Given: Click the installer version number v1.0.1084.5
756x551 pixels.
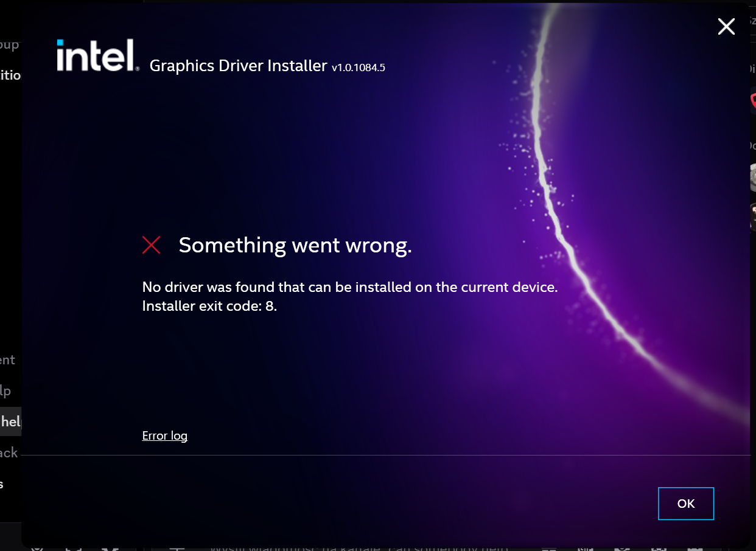Looking at the screenshot, I should (x=358, y=68).
